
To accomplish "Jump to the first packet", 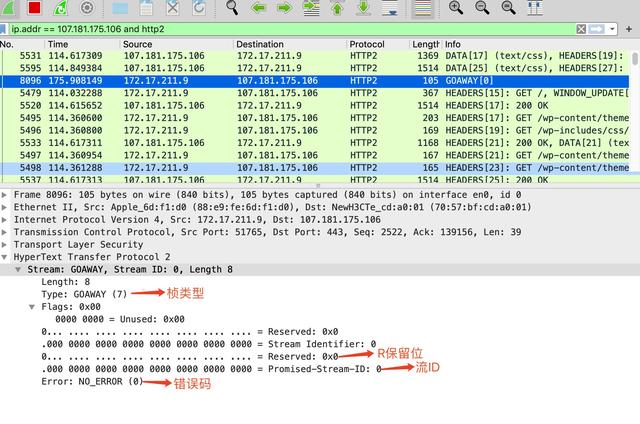I will (337, 7).
